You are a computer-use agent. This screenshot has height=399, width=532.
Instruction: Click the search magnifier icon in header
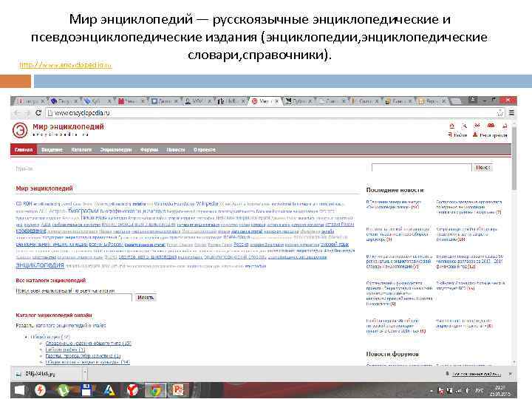465,126
